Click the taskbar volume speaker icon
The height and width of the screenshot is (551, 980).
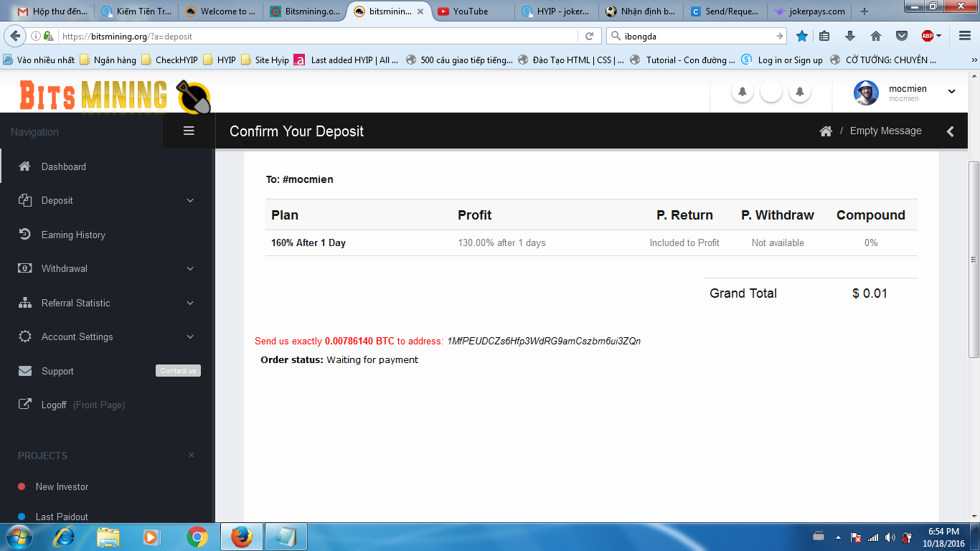pyautogui.click(x=890, y=537)
